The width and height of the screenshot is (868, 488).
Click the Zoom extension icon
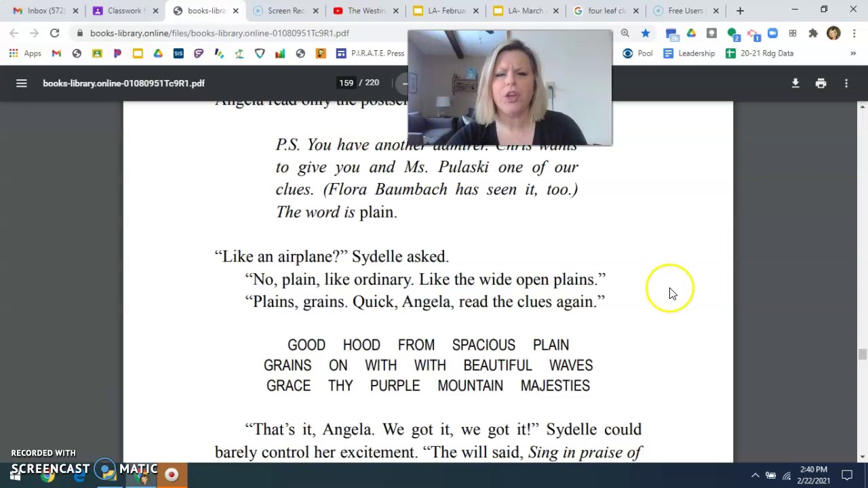pyautogui.click(x=772, y=33)
